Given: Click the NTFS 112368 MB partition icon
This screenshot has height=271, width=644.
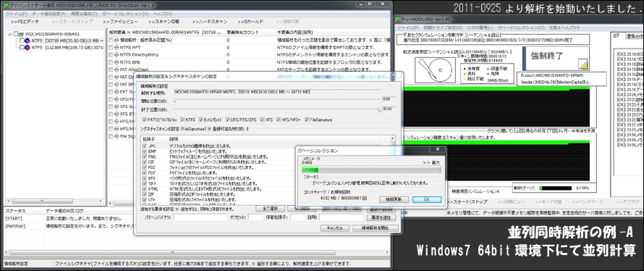Looking at the screenshot, I should pos(28,47).
